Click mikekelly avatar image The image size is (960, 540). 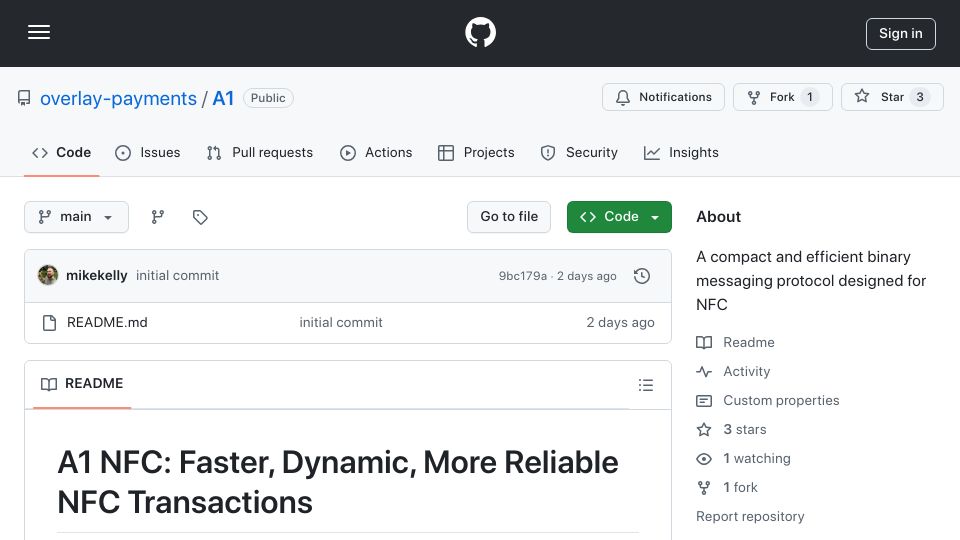(48, 276)
